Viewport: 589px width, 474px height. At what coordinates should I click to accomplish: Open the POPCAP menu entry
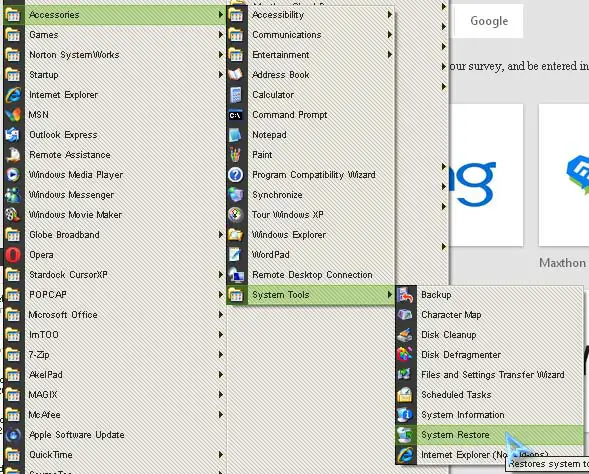(x=115, y=295)
